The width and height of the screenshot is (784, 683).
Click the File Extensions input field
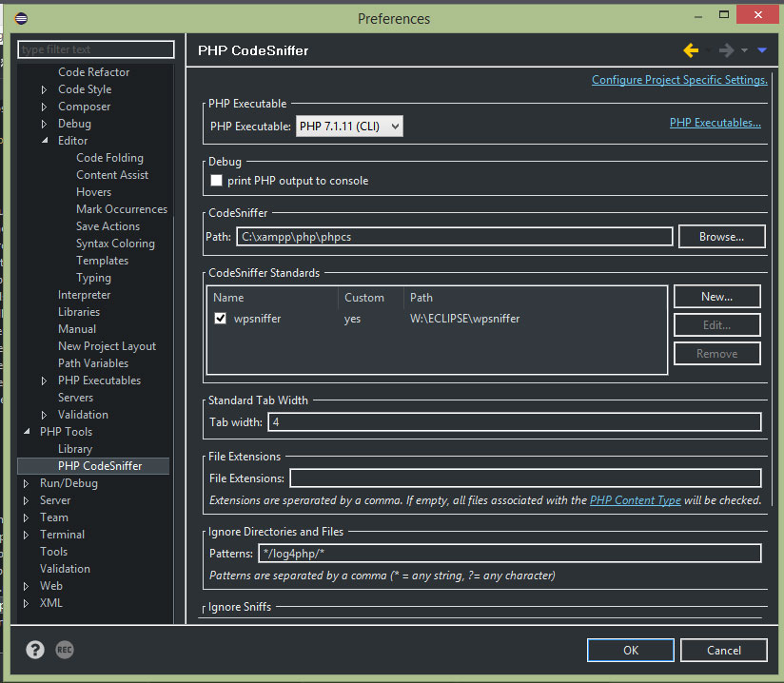[525, 478]
